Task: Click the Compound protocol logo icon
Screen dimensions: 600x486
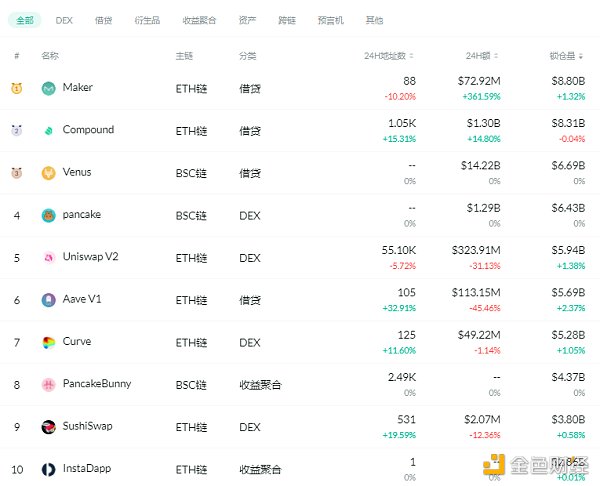Action: (x=48, y=130)
